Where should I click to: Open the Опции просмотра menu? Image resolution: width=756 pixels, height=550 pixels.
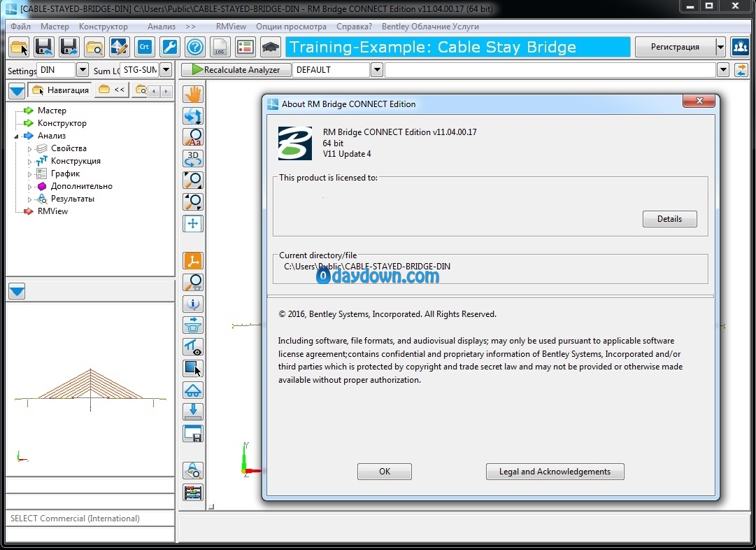(291, 27)
